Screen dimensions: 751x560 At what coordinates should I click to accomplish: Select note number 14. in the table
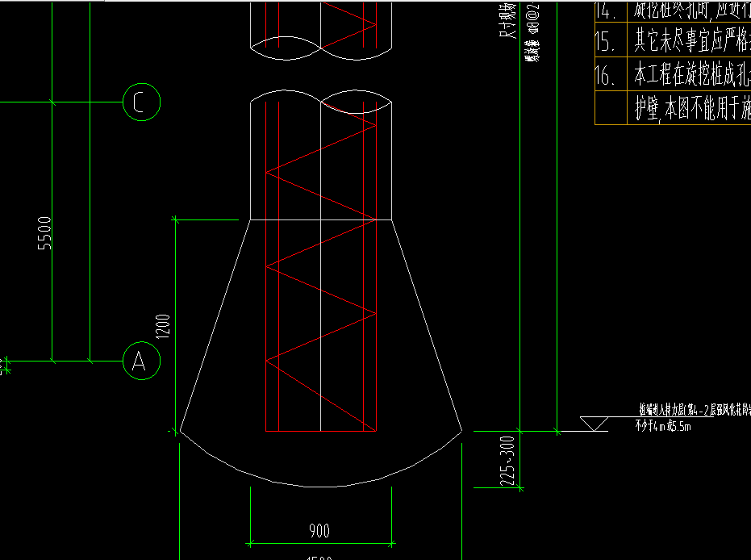click(x=605, y=11)
